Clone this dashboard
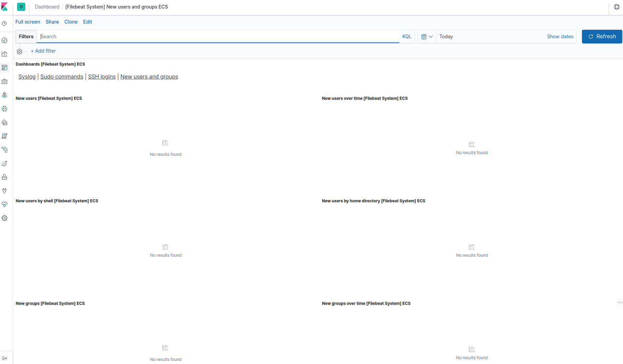Image resolution: width=623 pixels, height=364 pixels. [71, 22]
